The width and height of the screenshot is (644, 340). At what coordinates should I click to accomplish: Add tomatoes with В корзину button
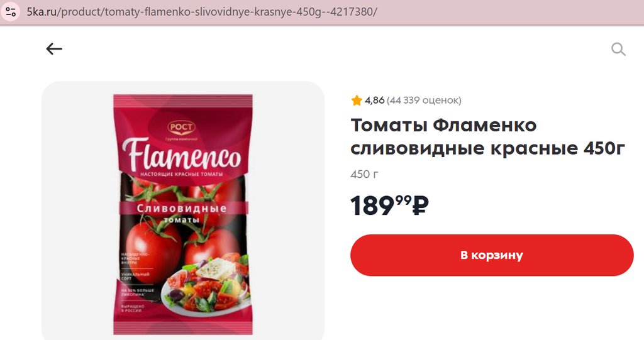[x=492, y=255]
